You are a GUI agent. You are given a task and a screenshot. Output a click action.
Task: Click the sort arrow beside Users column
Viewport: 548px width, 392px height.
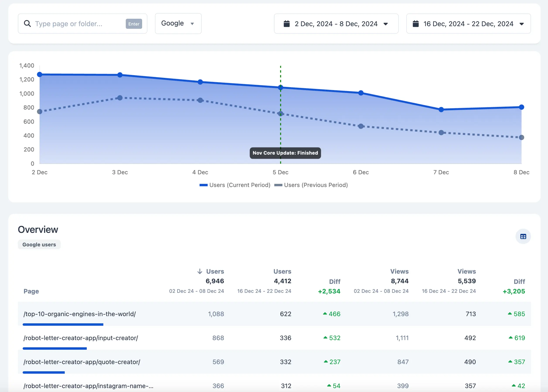(199, 271)
